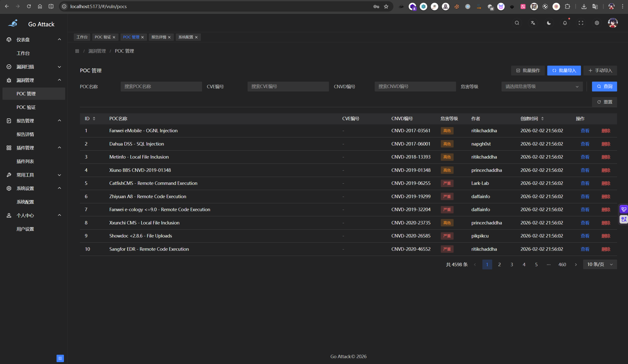Close the 报告详情 tab
The height and width of the screenshot is (364, 628).
169,37
